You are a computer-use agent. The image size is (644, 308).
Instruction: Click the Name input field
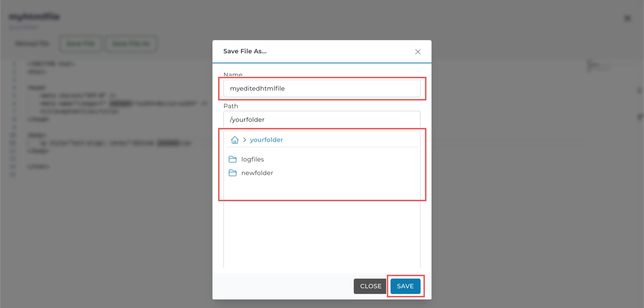point(321,88)
